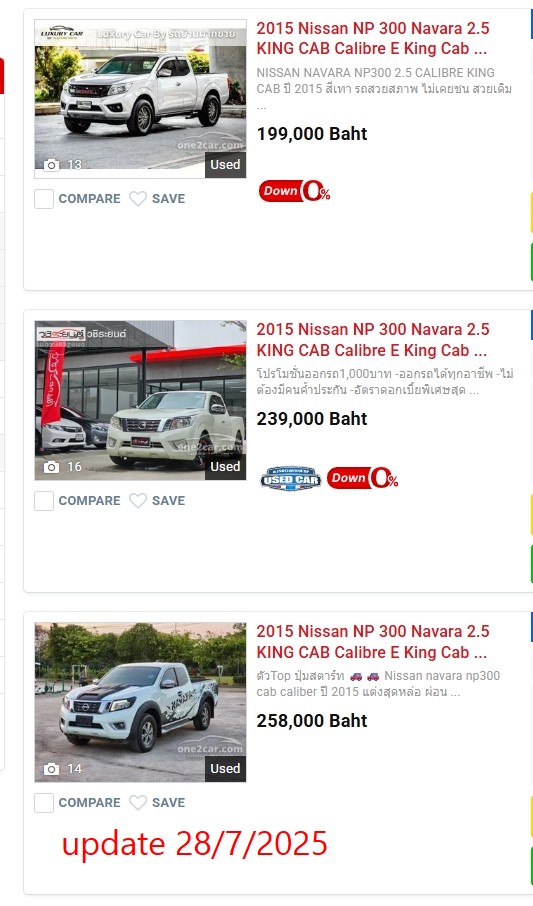This screenshot has width=533, height=906.
Task: Click the Used Car certified badge
Action: [291, 478]
